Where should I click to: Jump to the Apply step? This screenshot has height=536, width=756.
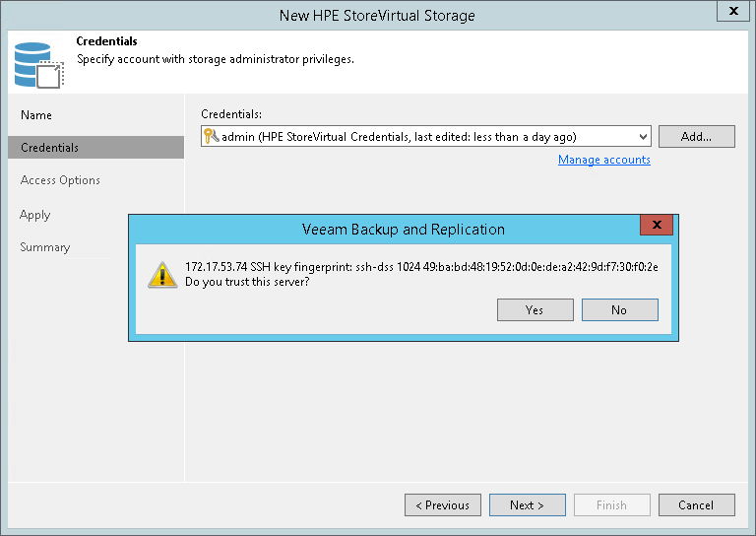[35, 215]
